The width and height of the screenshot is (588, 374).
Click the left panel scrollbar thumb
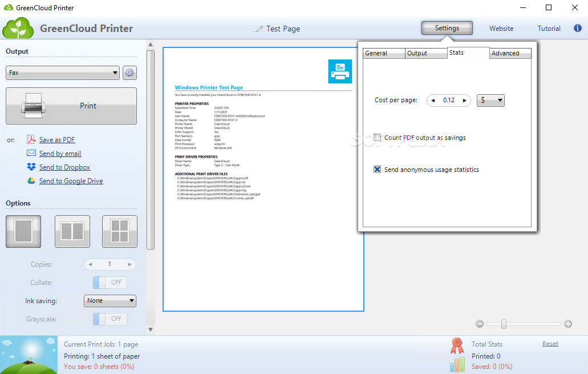151,150
